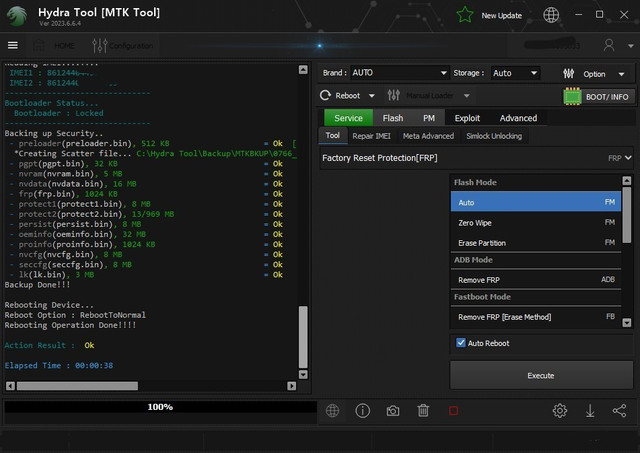Expand the user account dropdown arrow
This screenshot has height=453, width=640.
click(x=630, y=46)
